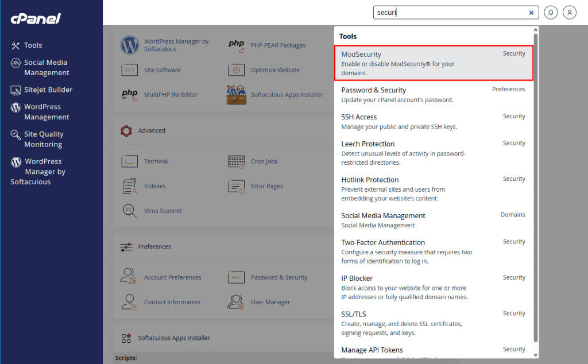Select Hotlink Protection search result
The image size is (588, 364).
(434, 188)
